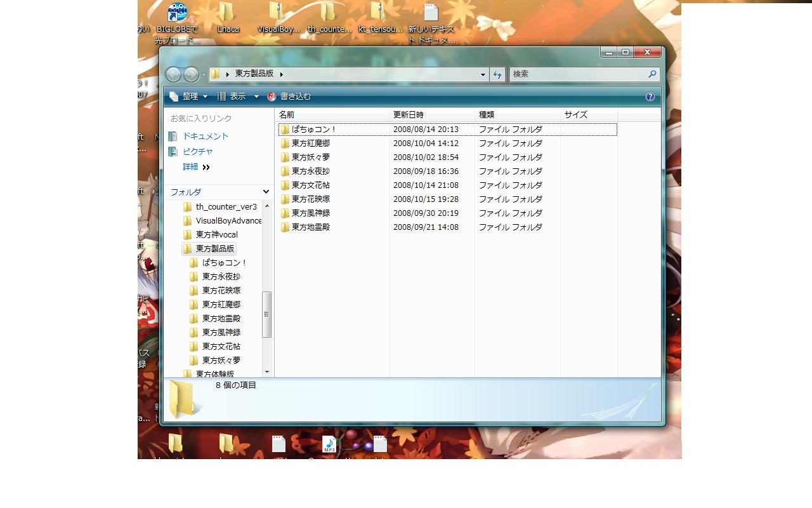The width and height of the screenshot is (812, 508).
Task: Select the MP3 file icon on the desktop
Action: click(329, 444)
